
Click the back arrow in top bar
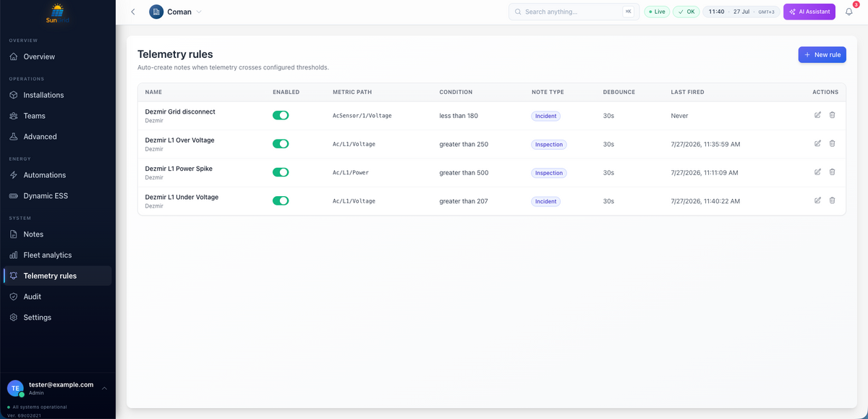pyautogui.click(x=133, y=12)
